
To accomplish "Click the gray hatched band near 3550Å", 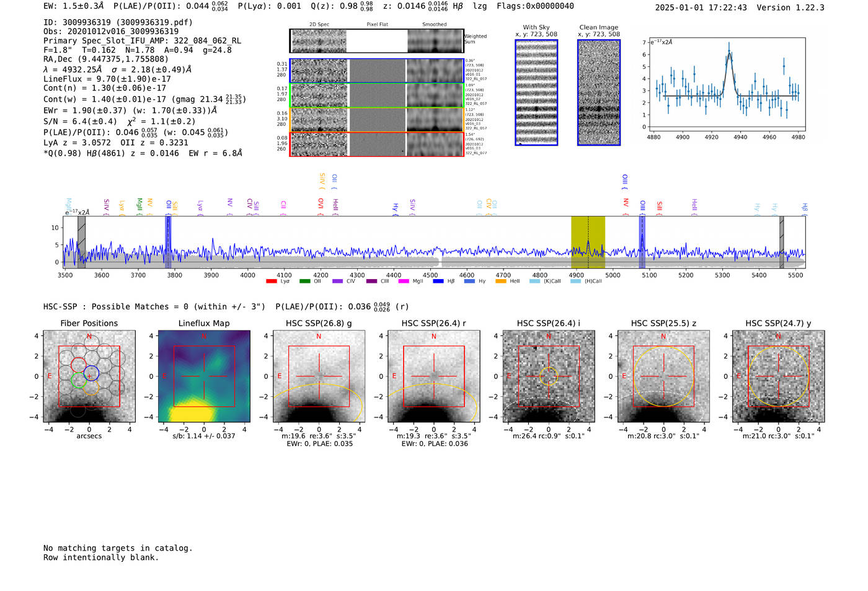I will 81,242.
